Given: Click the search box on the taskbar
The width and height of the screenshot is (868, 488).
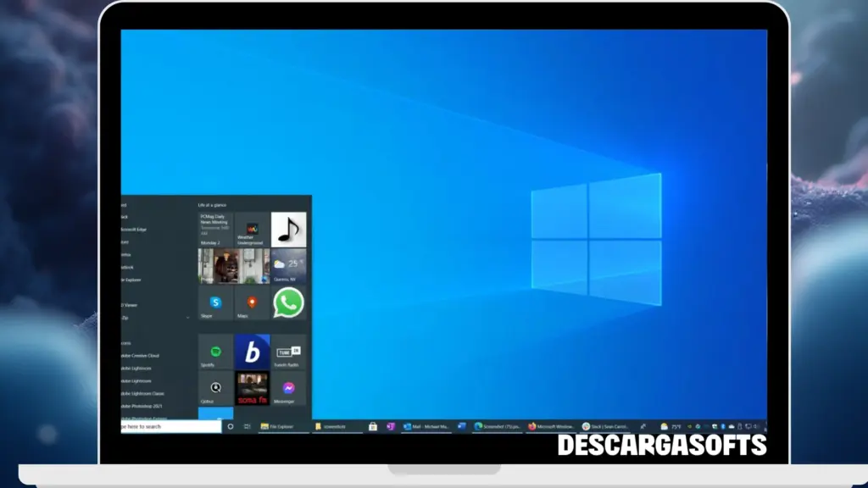Looking at the screenshot, I should (x=170, y=426).
